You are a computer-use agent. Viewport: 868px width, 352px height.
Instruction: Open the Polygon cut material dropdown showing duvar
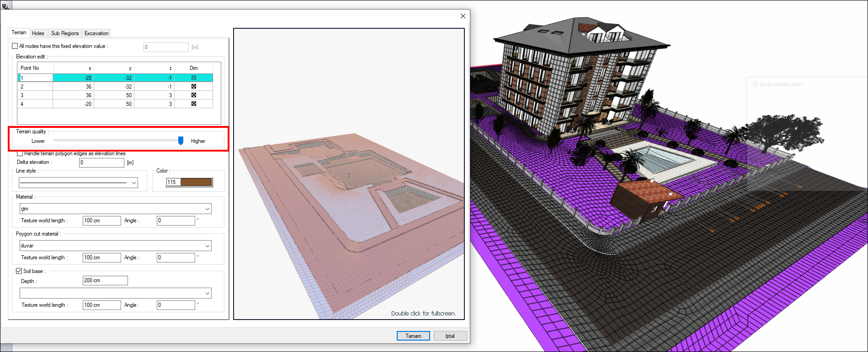point(207,246)
